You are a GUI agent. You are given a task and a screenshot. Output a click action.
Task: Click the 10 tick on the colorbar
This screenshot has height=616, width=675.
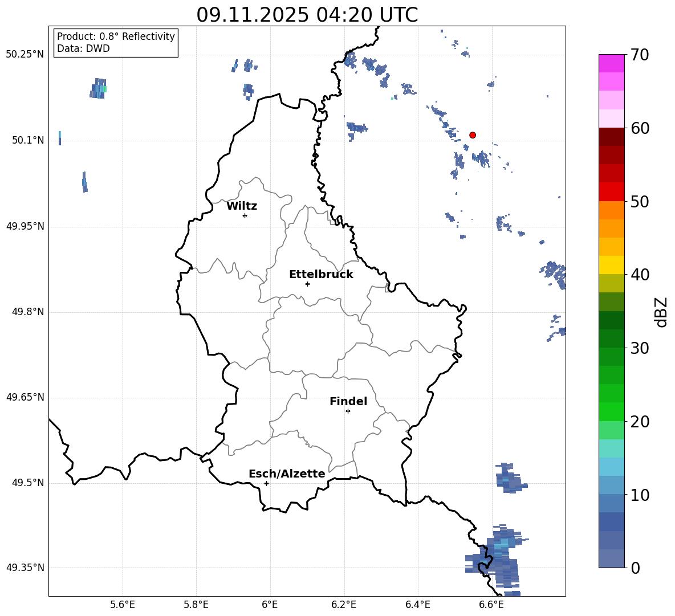640,495
